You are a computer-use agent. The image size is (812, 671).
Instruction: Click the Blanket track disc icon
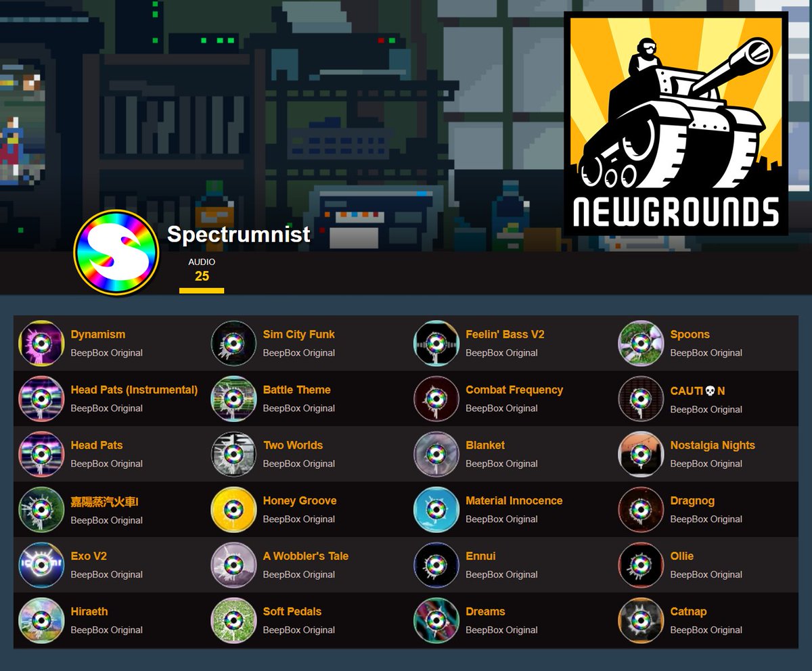coord(436,454)
